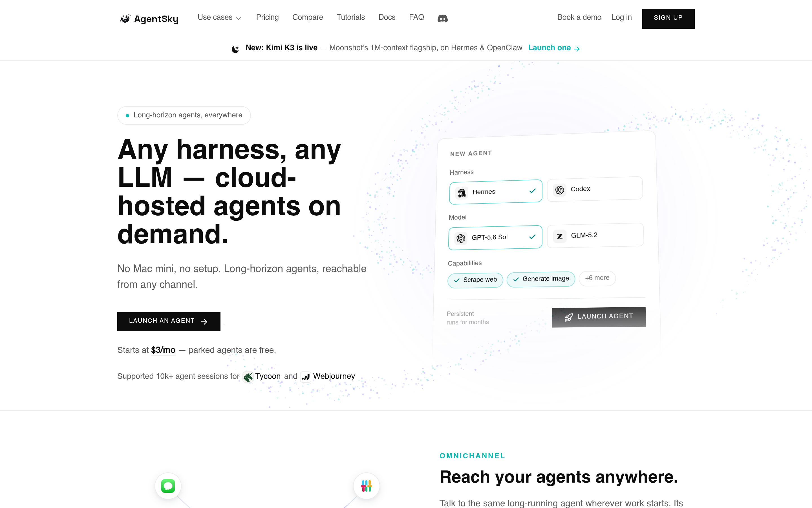Click the rocket icon on Launch Agent
The image size is (812, 508).
[x=568, y=317]
